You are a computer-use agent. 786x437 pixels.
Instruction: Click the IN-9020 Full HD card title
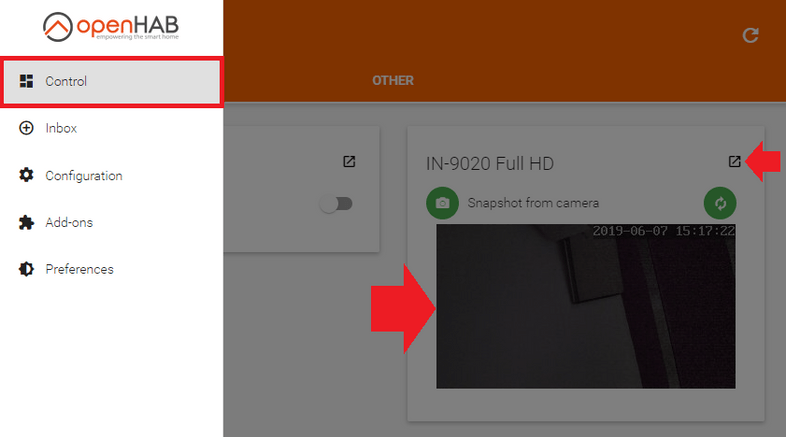pyautogui.click(x=490, y=163)
